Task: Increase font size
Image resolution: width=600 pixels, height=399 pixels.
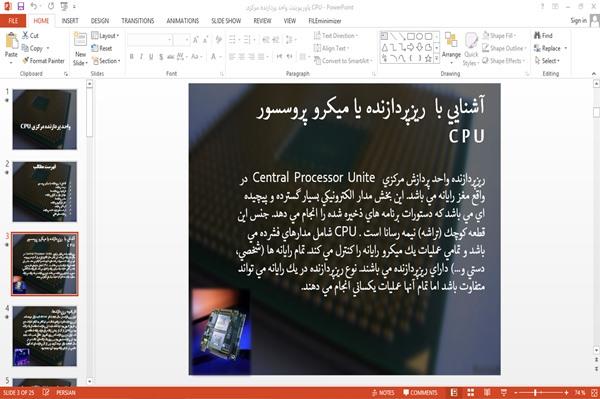Action: coord(196,40)
